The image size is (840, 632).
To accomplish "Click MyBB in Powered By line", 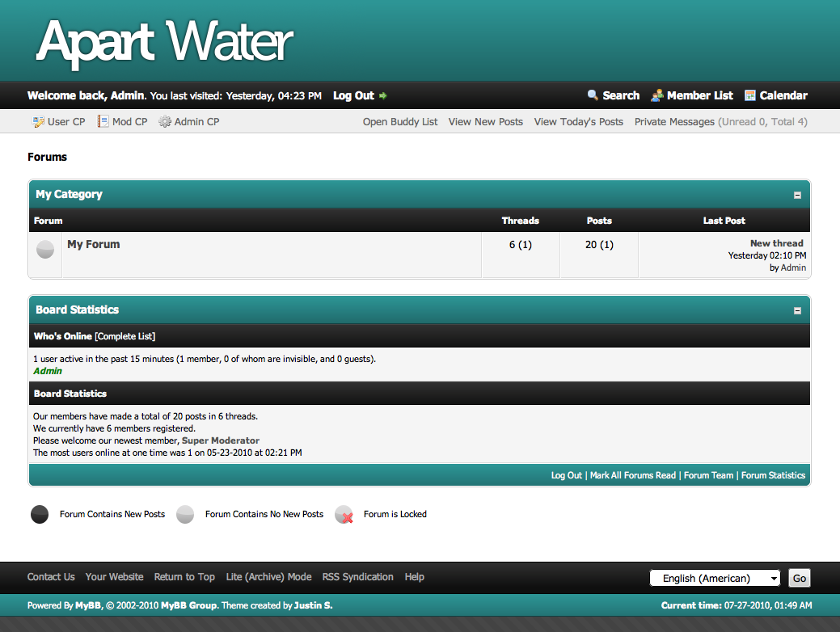I will [88, 605].
